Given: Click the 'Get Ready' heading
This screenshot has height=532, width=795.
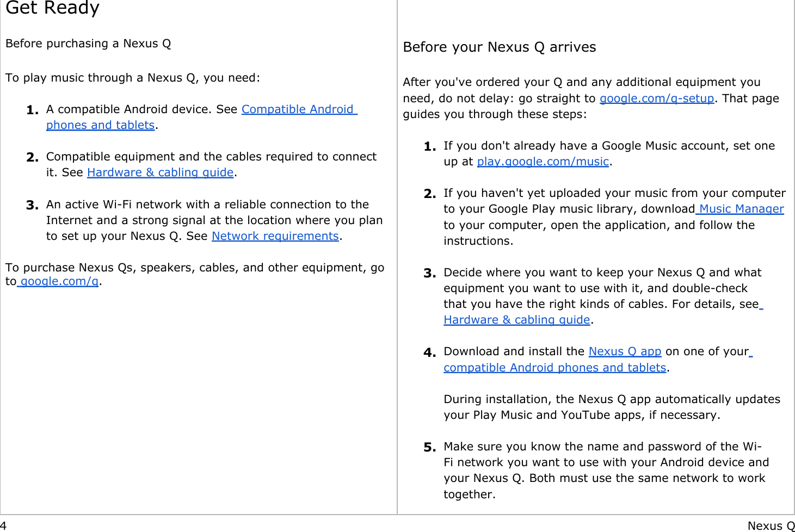Looking at the screenshot, I should [x=53, y=8].
